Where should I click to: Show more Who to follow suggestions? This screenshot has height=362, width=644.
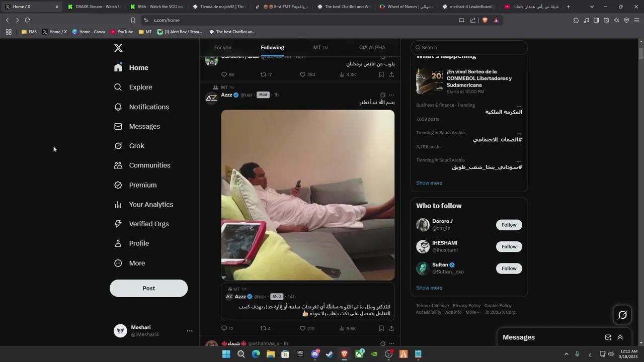tap(429, 288)
